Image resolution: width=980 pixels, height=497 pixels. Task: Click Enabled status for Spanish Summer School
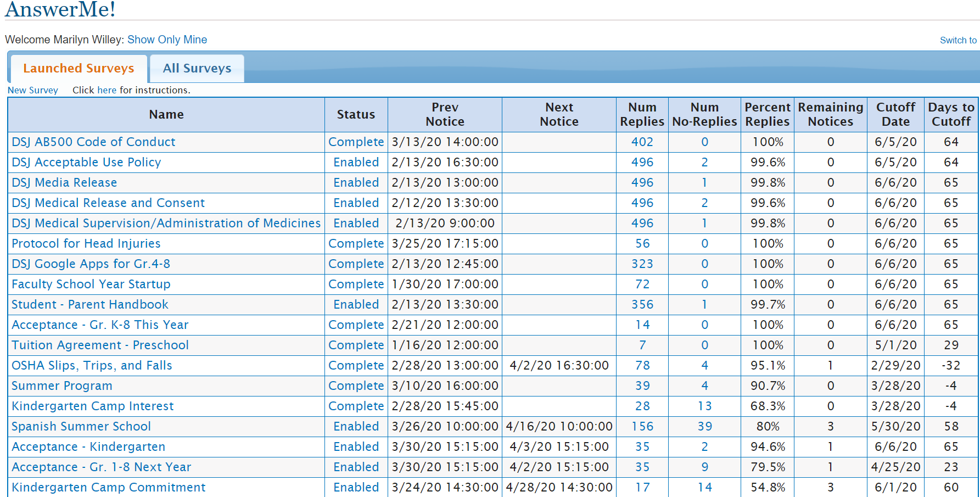(356, 427)
